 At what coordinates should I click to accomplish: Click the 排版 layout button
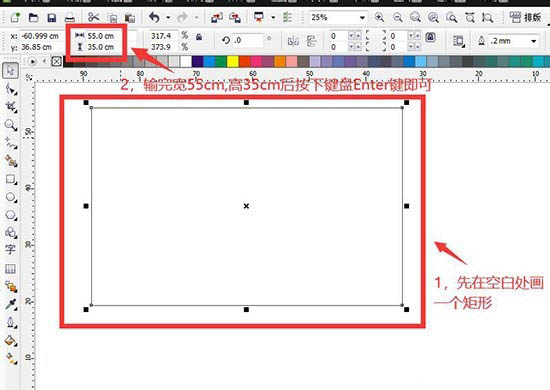[525, 17]
